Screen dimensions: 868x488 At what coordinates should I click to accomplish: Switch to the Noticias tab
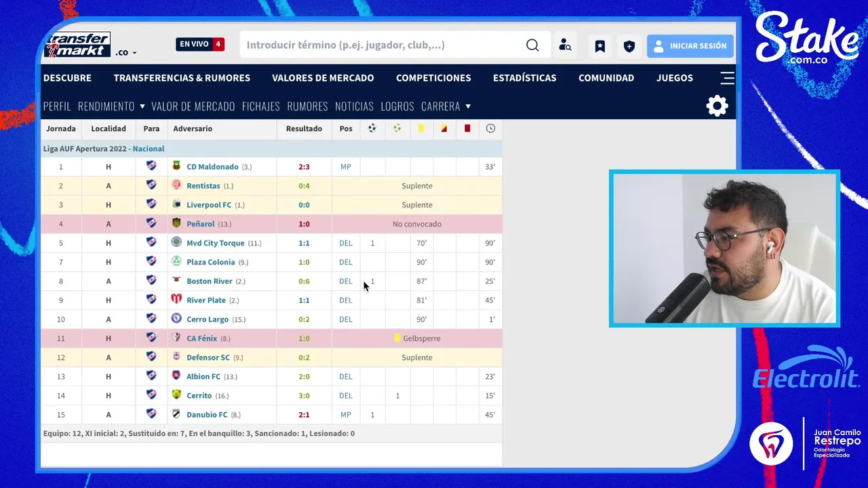click(355, 106)
